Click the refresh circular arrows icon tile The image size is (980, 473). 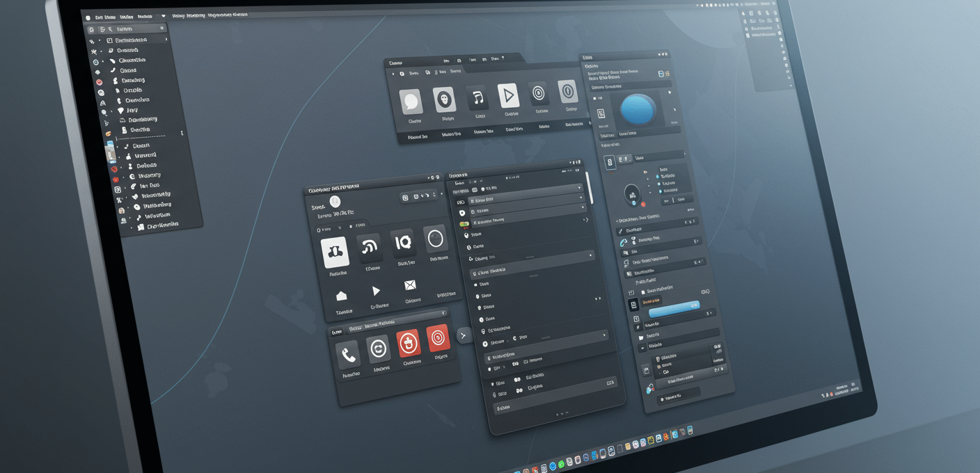[x=378, y=348]
